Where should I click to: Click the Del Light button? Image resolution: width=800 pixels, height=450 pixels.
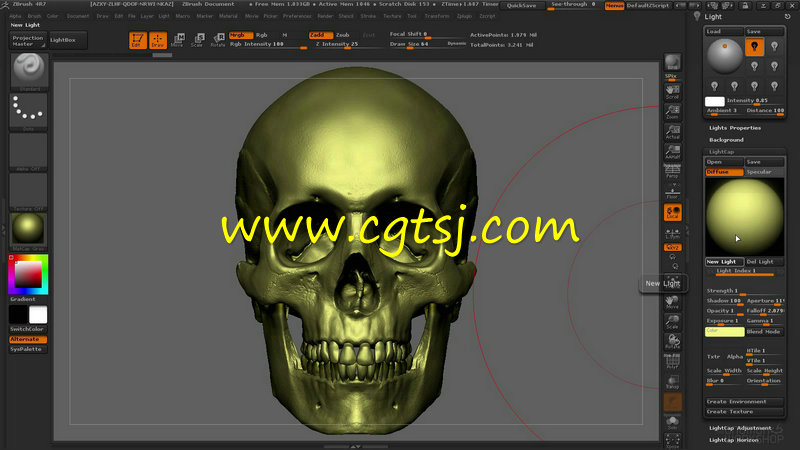pos(764,262)
